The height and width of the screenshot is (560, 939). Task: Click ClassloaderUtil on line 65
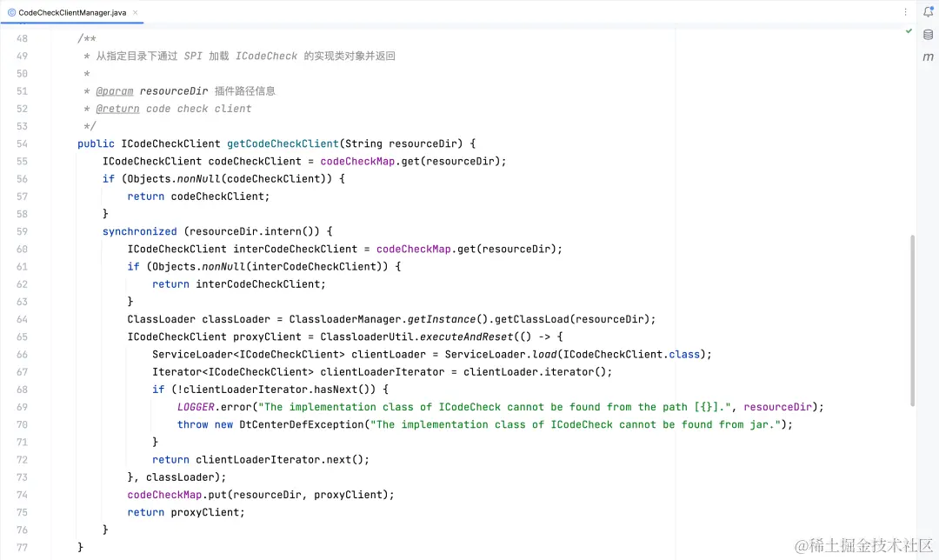click(367, 337)
